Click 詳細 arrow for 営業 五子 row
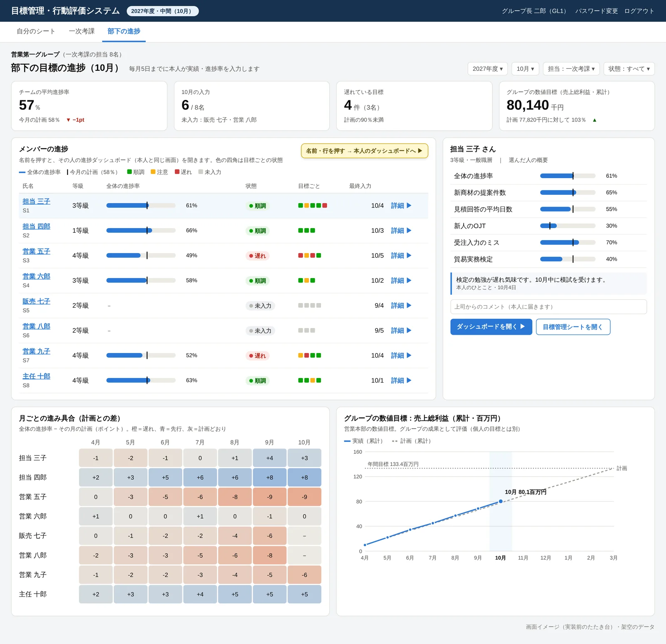The height and width of the screenshot is (644, 666). coord(401,256)
